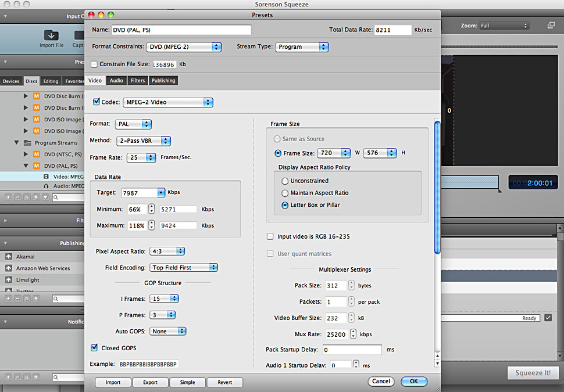Expand the DVD (NTSC, PS) preset

[26, 154]
